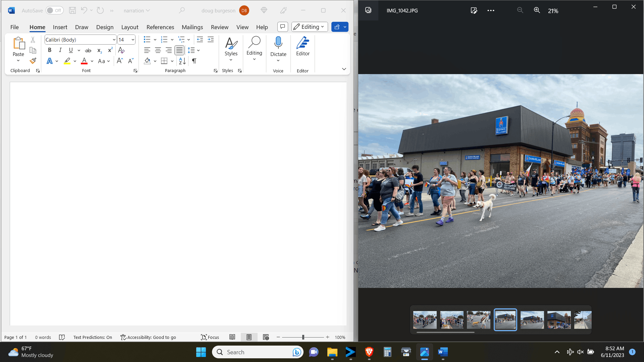
Task: Expand the Styles gallery dropdown
Action: pyautogui.click(x=231, y=60)
